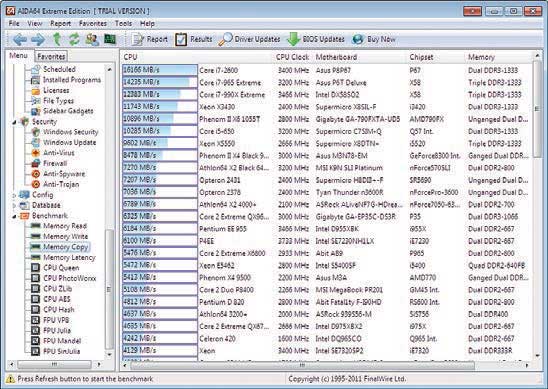Click the users toolbar icon
The height and width of the screenshot is (389, 548).
pos(92,39)
